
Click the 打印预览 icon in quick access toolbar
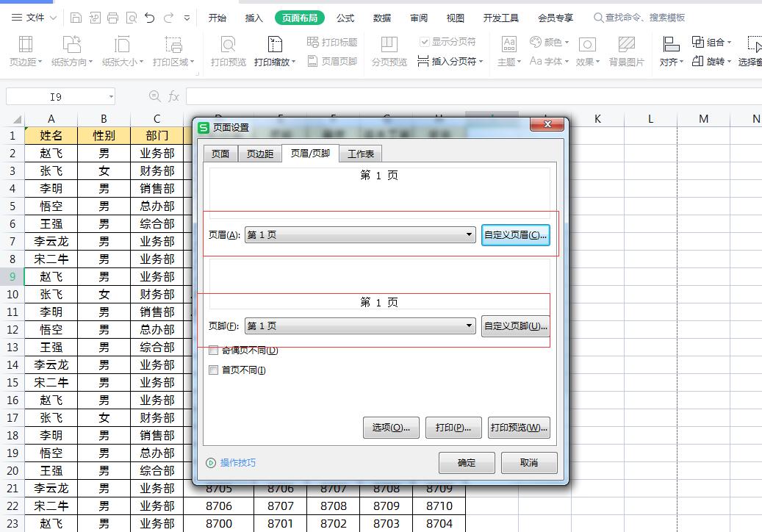tap(132, 17)
